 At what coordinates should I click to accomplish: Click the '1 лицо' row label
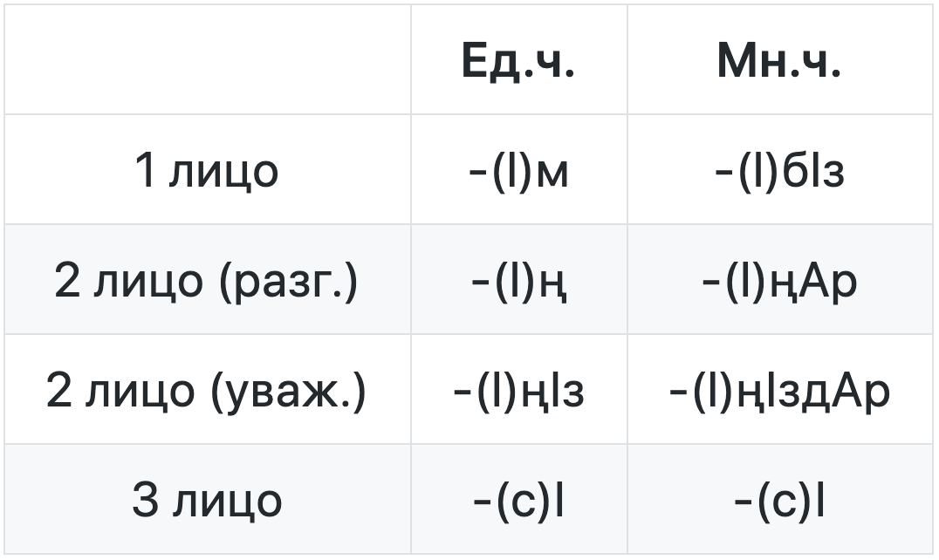207,171
